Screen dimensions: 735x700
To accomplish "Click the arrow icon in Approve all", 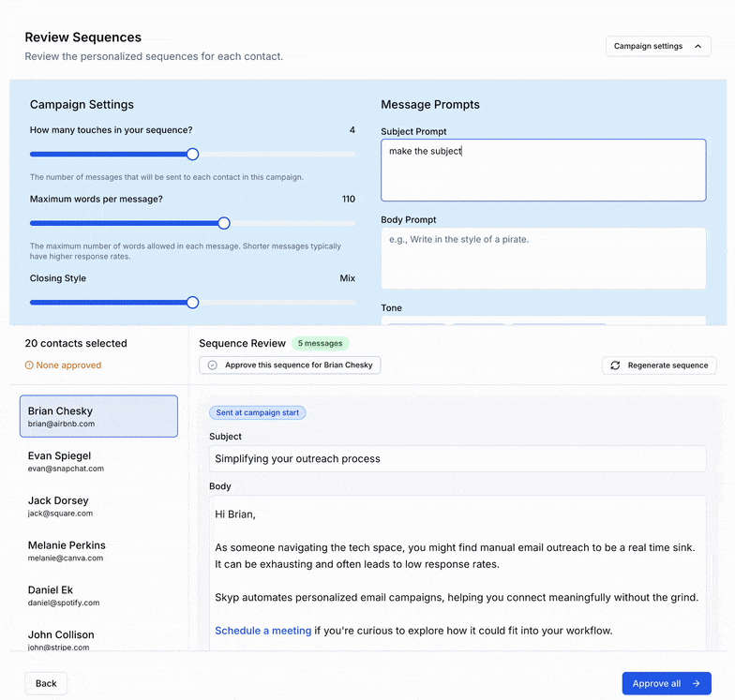I will click(696, 683).
